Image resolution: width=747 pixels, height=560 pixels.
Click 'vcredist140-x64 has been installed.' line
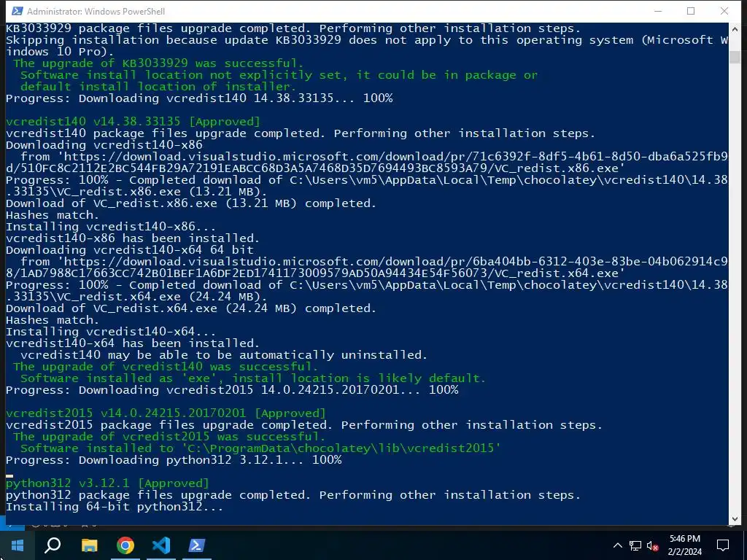[133, 343]
